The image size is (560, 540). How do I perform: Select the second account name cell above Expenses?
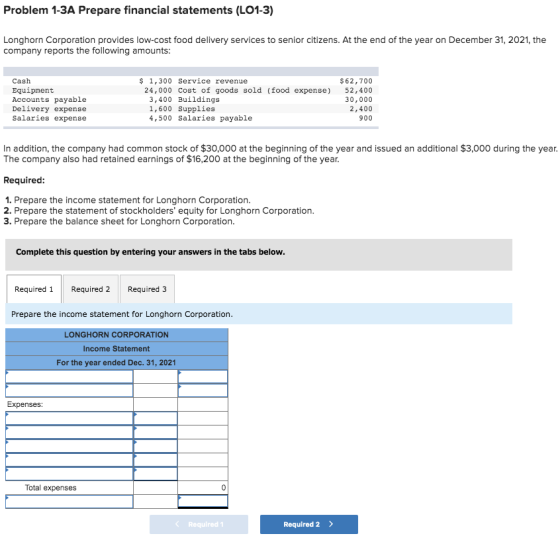coord(69,390)
